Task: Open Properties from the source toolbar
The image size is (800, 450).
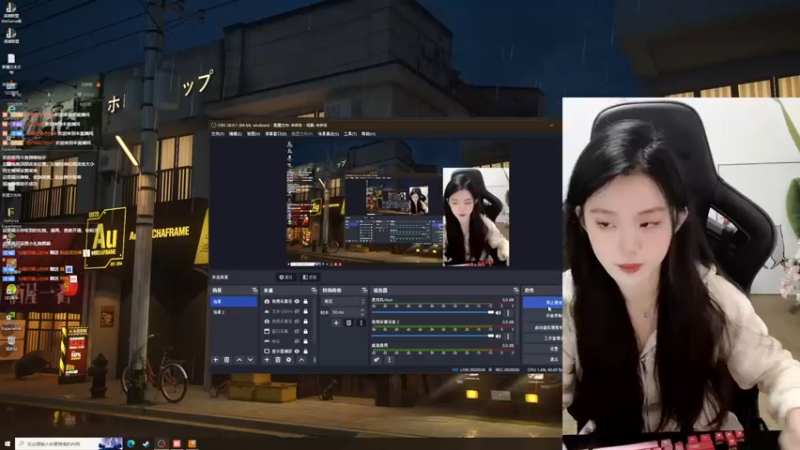Action: click(x=286, y=277)
